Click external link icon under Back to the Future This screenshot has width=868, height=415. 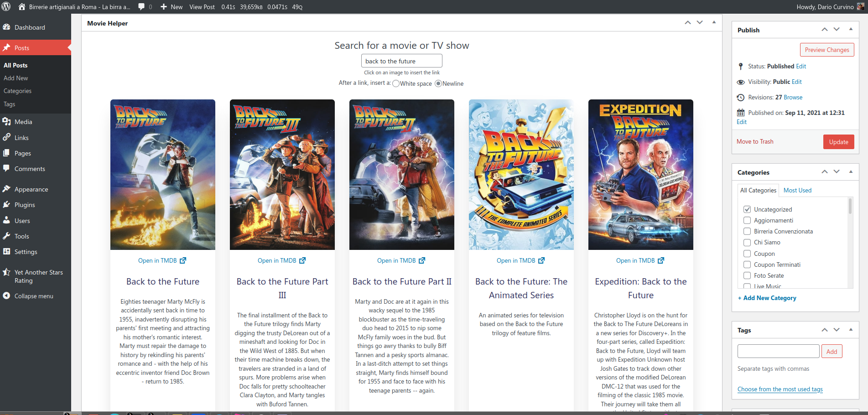(x=183, y=260)
